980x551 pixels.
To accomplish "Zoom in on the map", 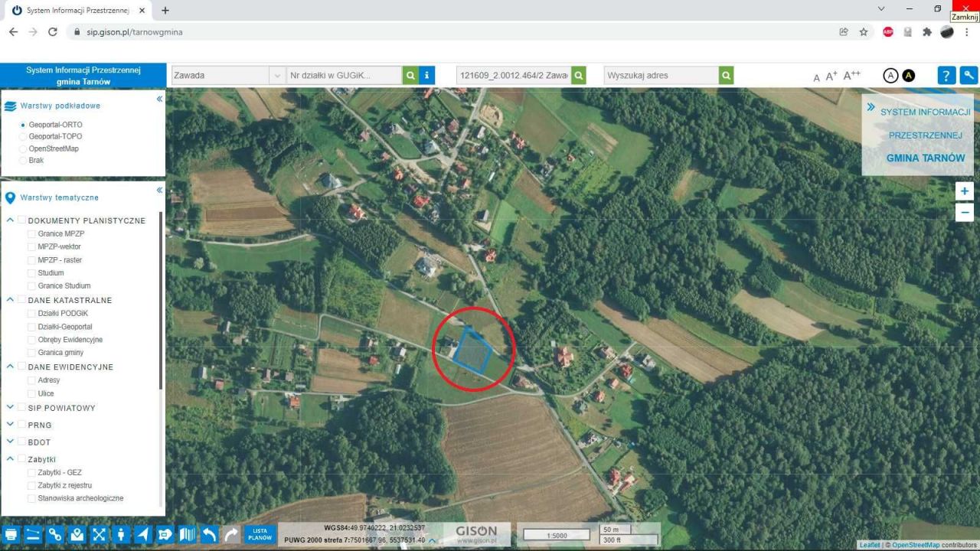I will [x=965, y=191].
